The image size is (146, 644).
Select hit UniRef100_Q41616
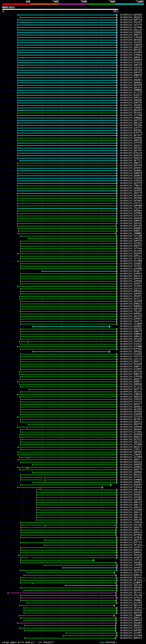coord(131,17)
